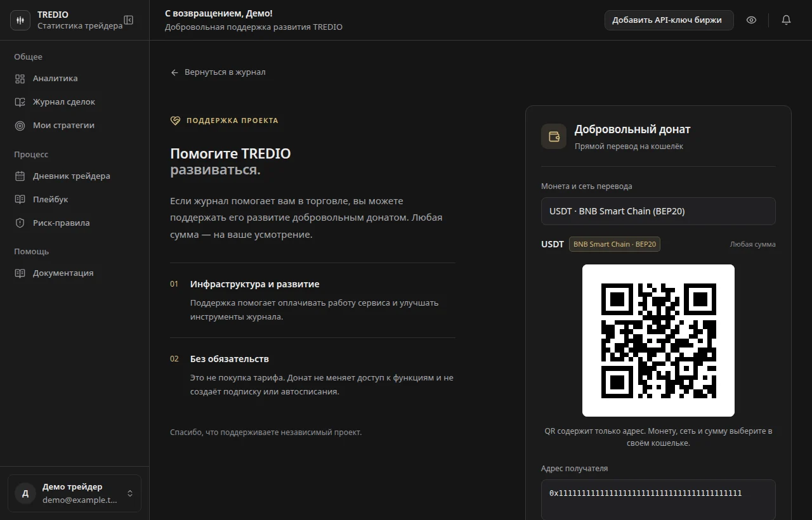
Task: Click the Д user avatar
Action: 25,493
